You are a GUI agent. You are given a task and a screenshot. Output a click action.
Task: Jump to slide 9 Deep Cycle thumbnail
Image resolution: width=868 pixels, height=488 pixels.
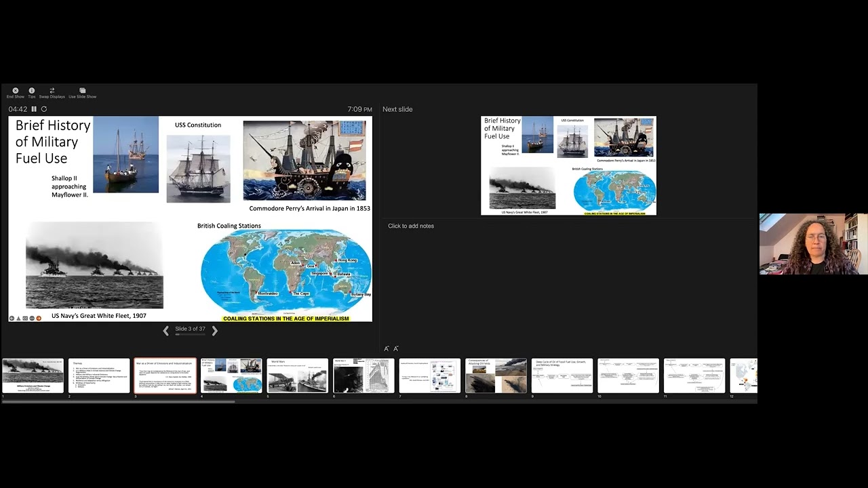(562, 375)
